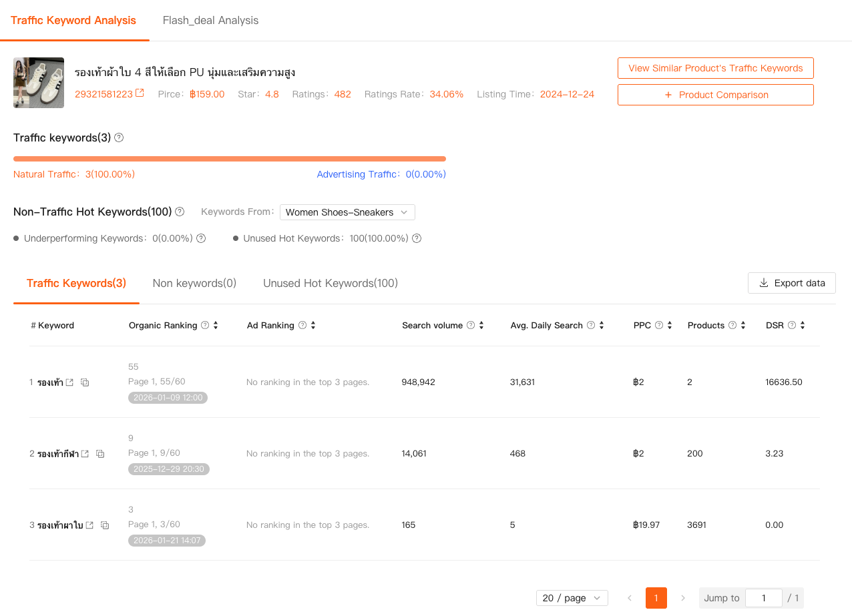852x616 pixels.
Task: Expand the Ad Ranking sort control
Action: tap(314, 325)
